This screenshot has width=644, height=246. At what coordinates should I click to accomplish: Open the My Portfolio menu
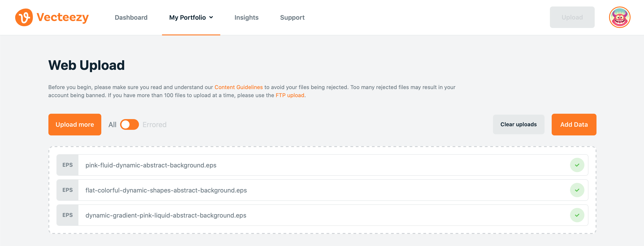[191, 17]
